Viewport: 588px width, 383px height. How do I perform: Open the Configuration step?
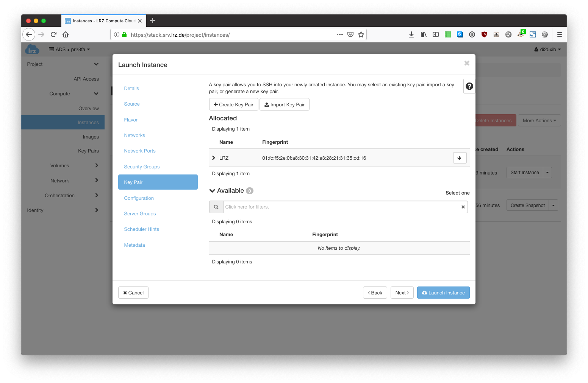[x=139, y=198]
